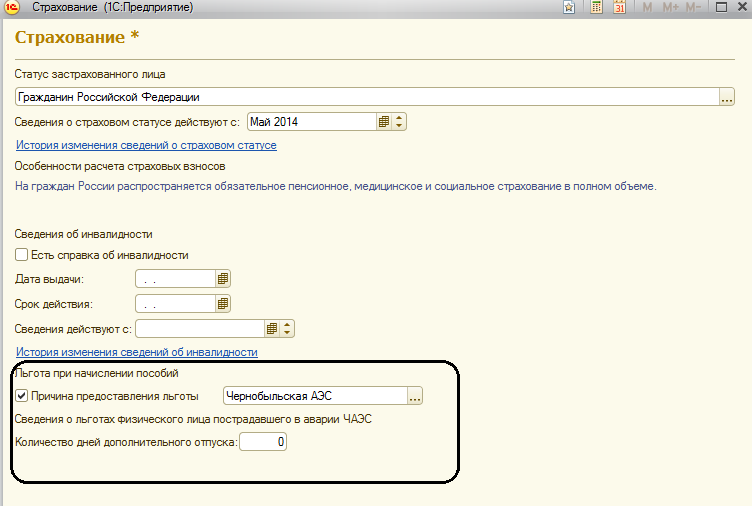Maximize the Страхование window

[721, 7]
